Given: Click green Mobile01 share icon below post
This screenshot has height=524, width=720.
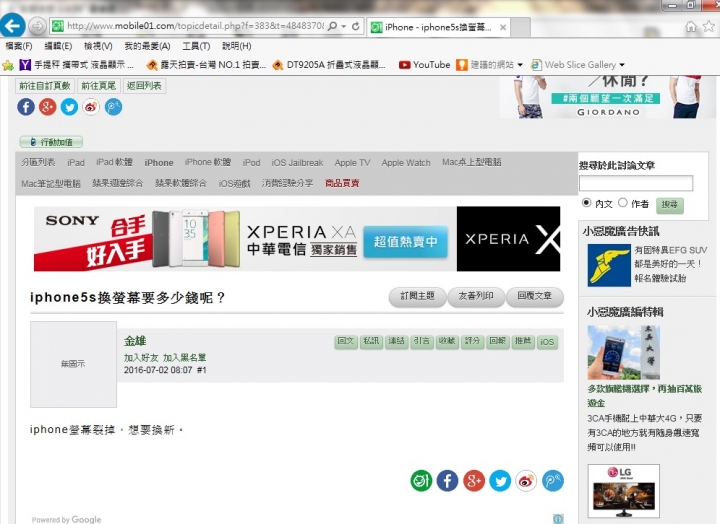Looking at the screenshot, I should [x=421, y=481].
